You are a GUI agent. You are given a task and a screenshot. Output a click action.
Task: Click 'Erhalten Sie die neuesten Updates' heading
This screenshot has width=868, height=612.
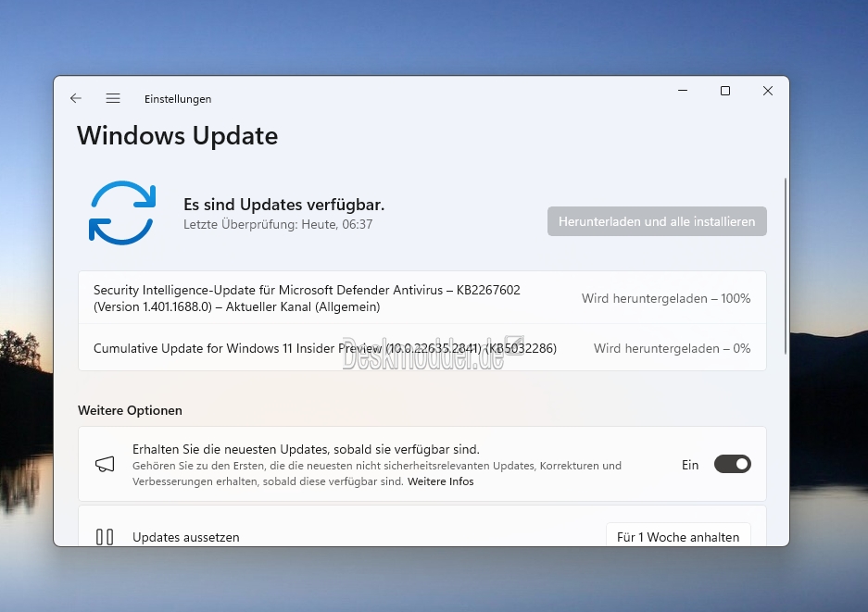point(306,449)
